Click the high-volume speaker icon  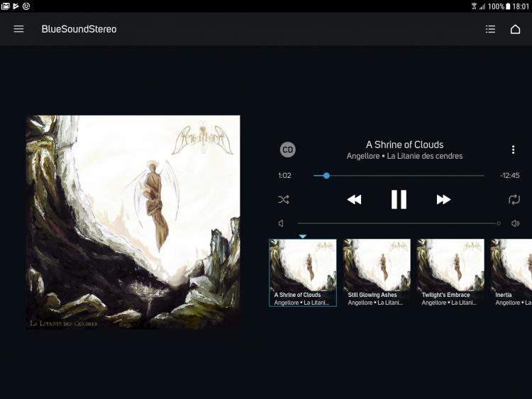coord(515,223)
